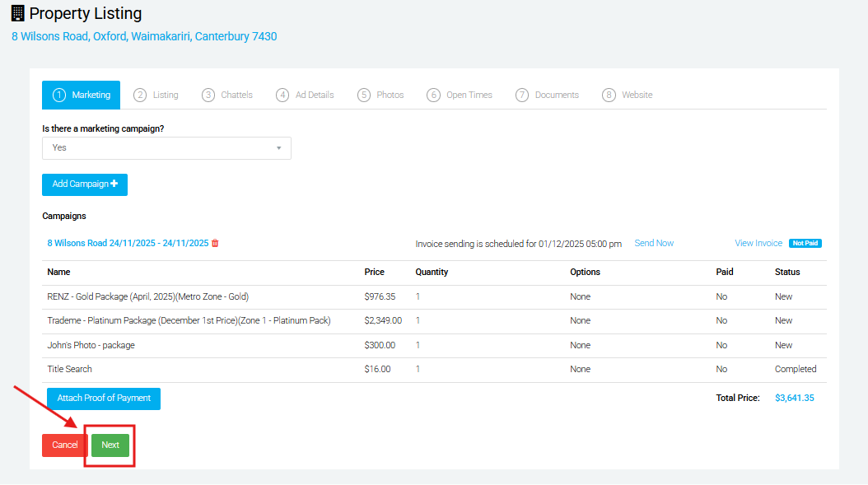Click the invoice sending scheduled message
The height and width of the screenshot is (485, 868).
(519, 244)
